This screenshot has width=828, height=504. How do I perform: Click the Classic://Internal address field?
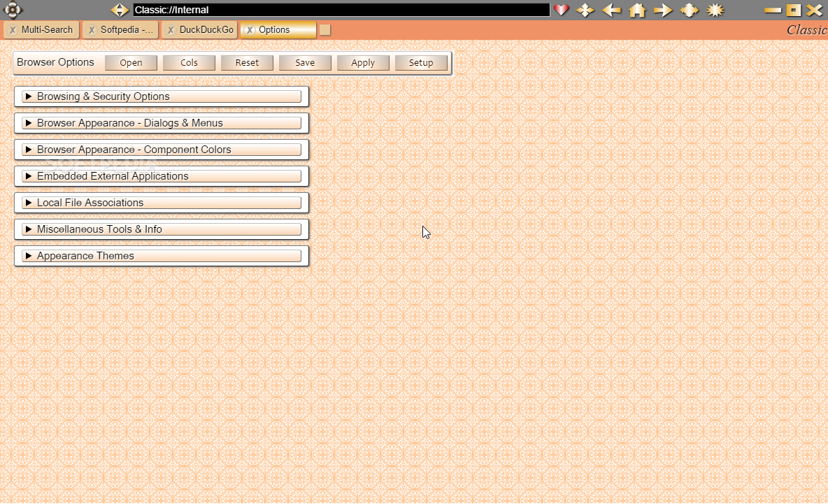coord(341,10)
